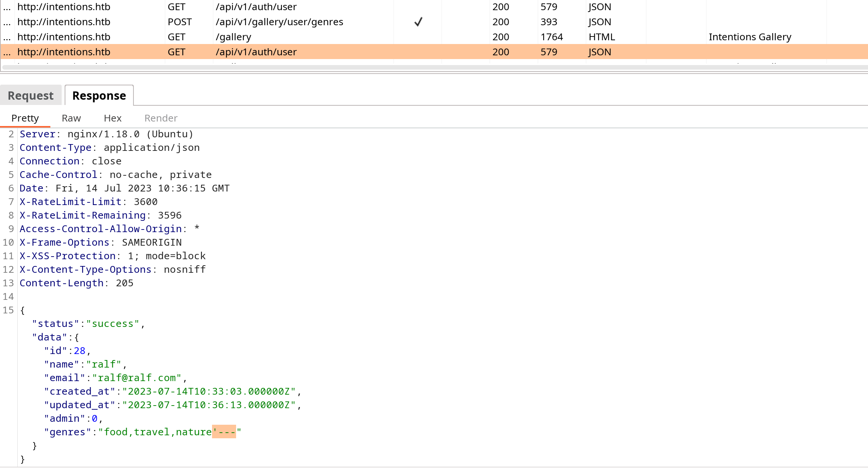Click the id value 28
The image size is (868, 468).
click(80, 351)
